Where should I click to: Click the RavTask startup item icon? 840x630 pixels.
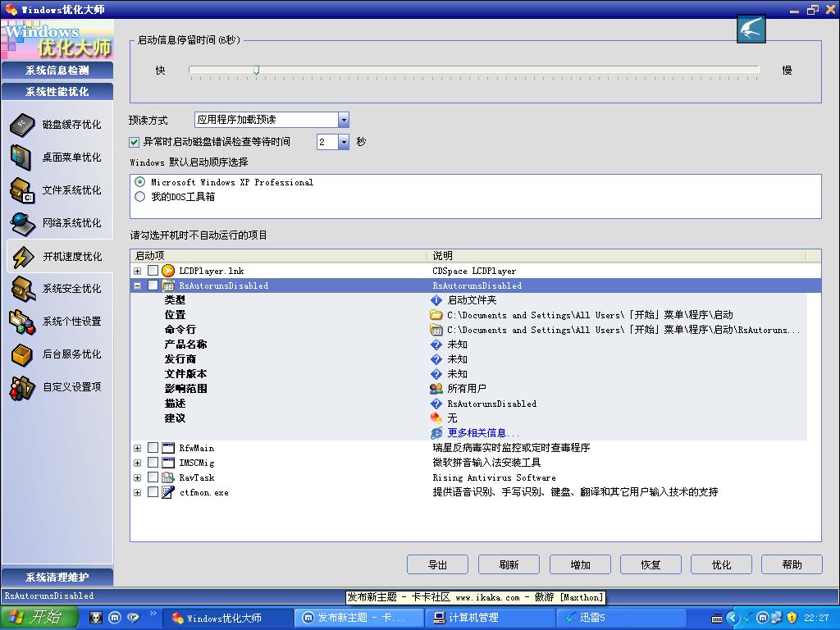pos(168,477)
